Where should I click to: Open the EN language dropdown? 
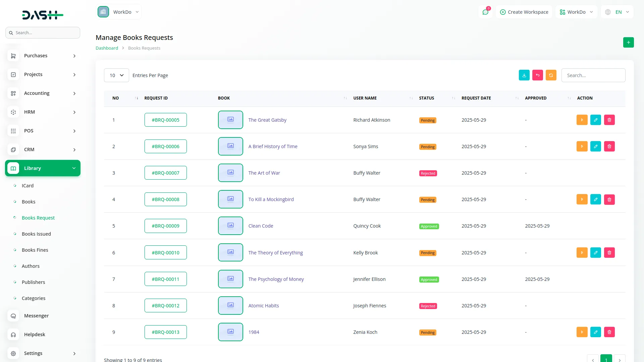(x=618, y=12)
